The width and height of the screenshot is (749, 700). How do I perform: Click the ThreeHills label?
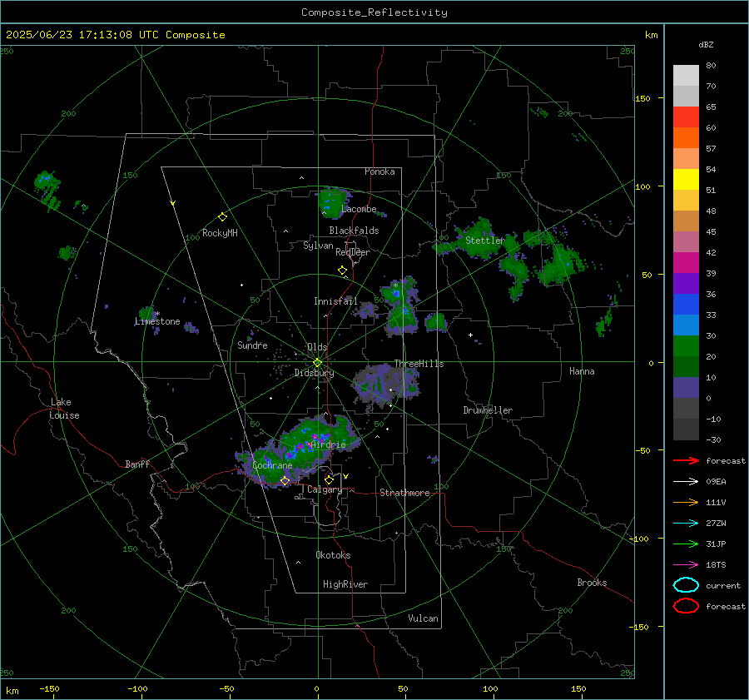(x=419, y=364)
